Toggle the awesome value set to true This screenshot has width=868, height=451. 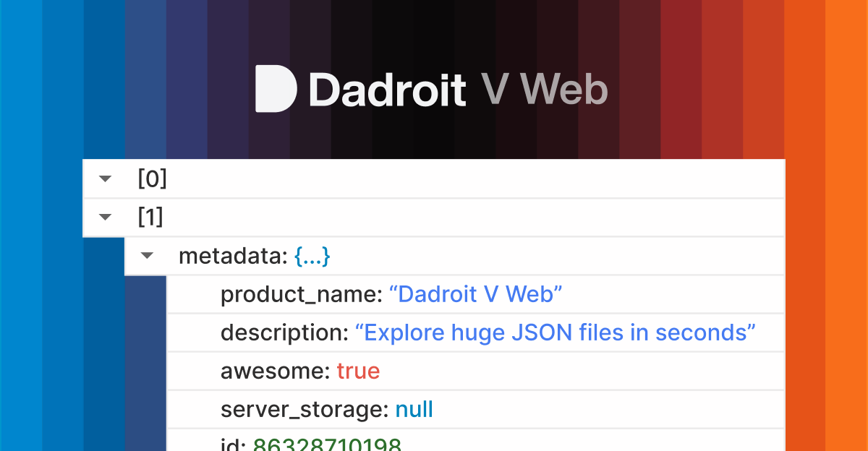(359, 370)
